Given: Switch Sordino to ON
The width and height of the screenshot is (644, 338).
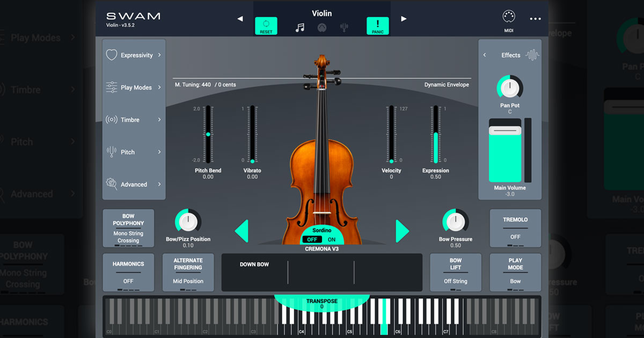Looking at the screenshot, I should coord(332,239).
